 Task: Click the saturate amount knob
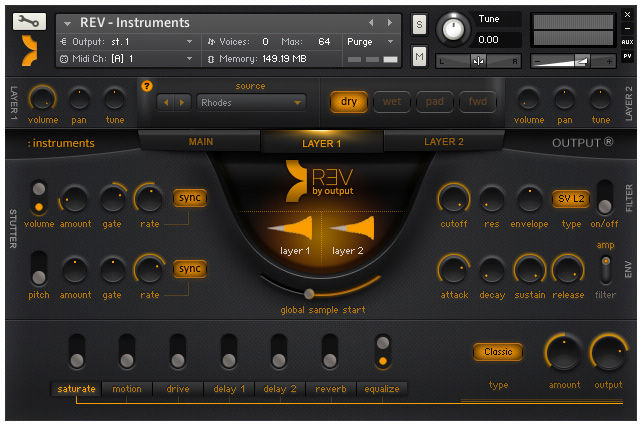(564, 352)
